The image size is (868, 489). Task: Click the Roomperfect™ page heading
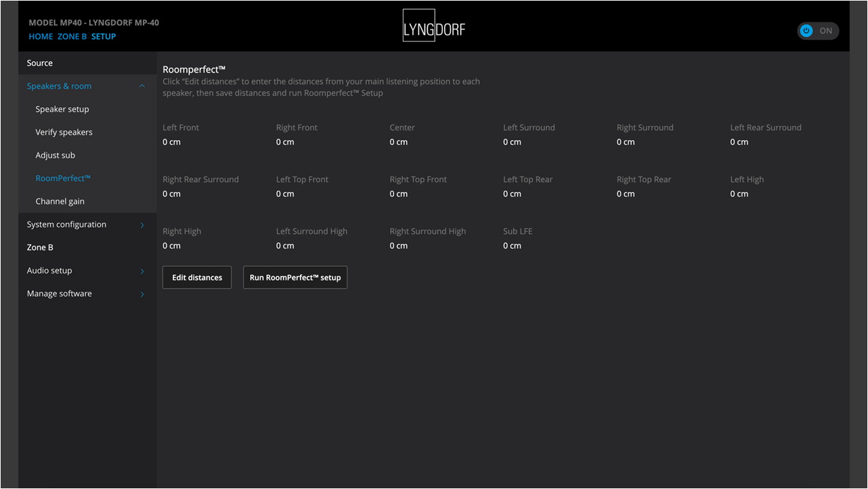(194, 69)
